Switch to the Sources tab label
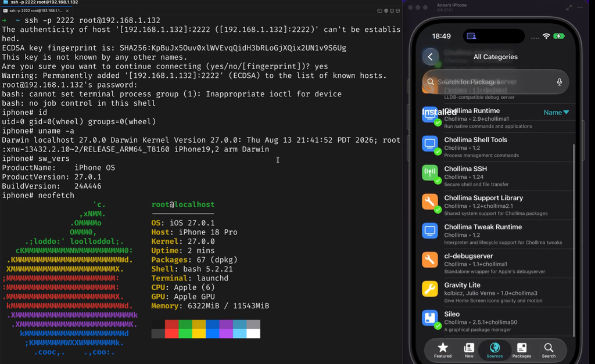The height and width of the screenshot is (364, 595). click(495, 356)
